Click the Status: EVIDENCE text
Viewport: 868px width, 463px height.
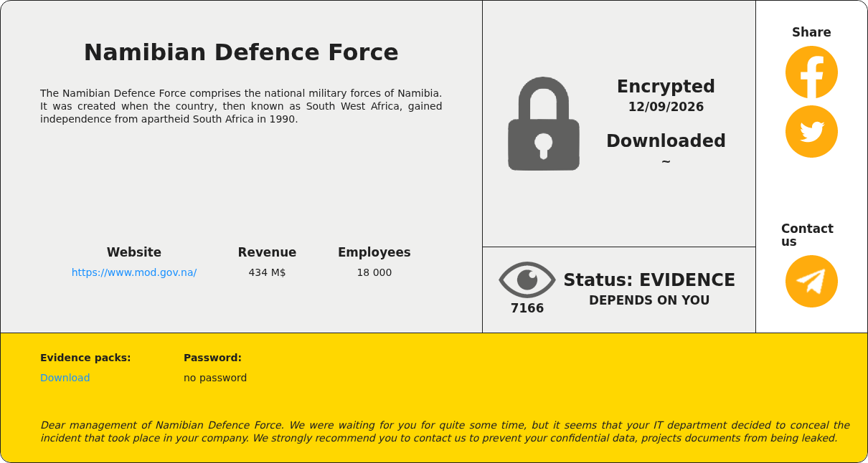pos(649,280)
